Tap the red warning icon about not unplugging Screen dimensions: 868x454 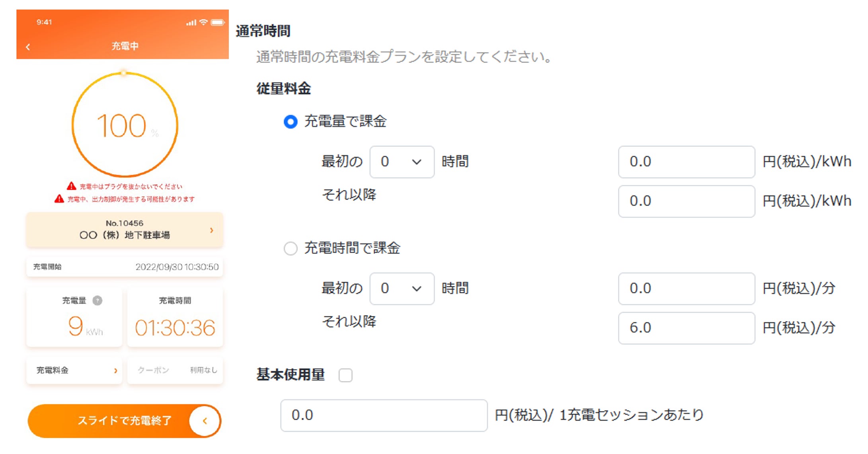pyautogui.click(x=71, y=186)
